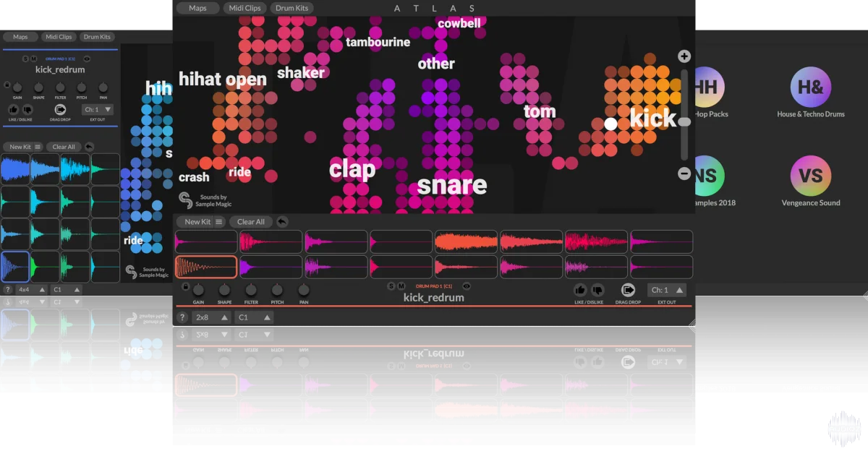Click the Drag Drop icon in the main window
The height and width of the screenshot is (454, 868).
pyautogui.click(x=628, y=290)
